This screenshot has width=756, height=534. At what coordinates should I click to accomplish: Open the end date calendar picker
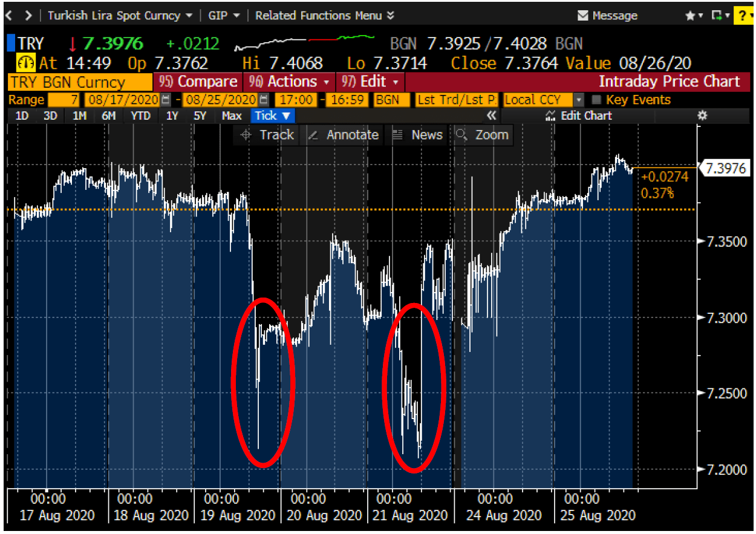coord(264,100)
